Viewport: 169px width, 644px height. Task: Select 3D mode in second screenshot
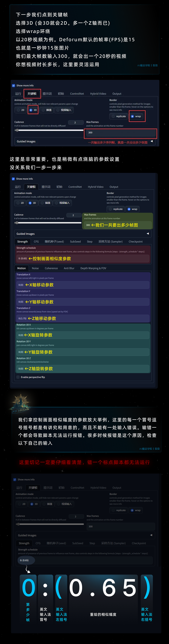pos(32,203)
